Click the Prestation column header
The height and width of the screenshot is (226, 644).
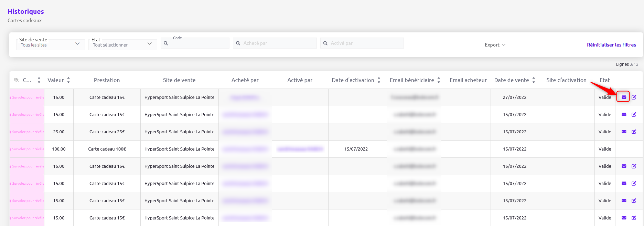point(107,80)
